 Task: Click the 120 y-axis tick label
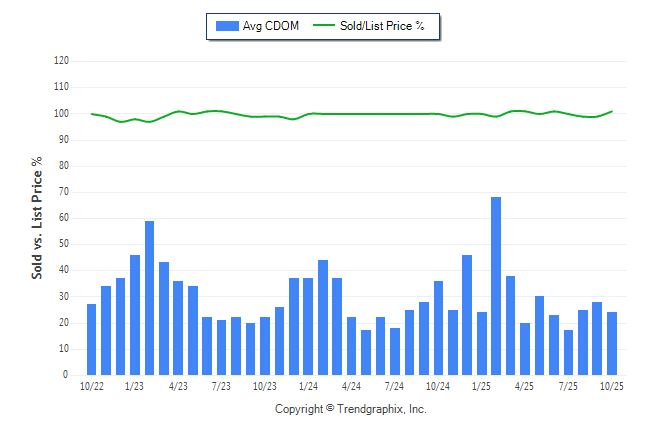pos(61,61)
